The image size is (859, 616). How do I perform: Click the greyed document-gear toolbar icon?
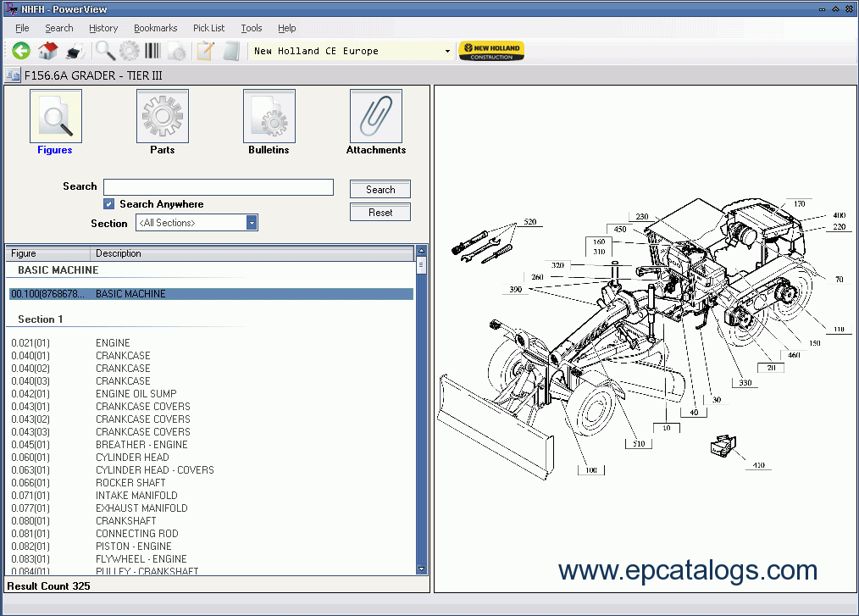[177, 52]
